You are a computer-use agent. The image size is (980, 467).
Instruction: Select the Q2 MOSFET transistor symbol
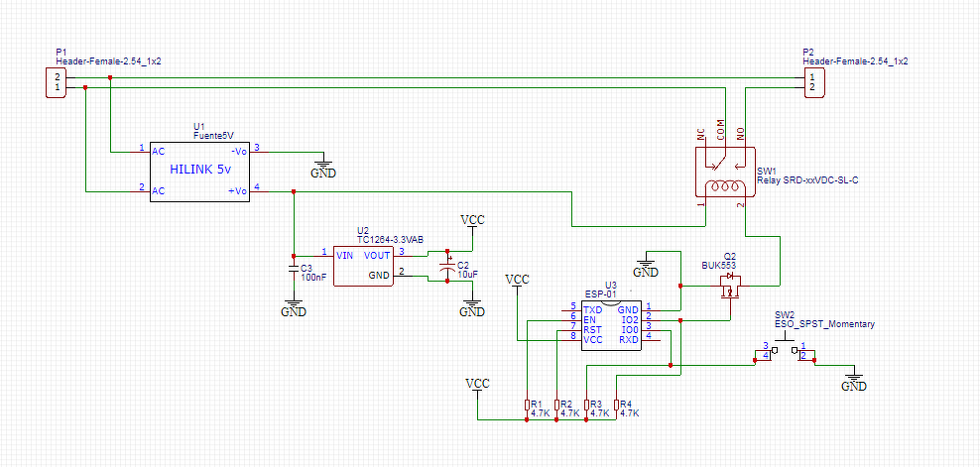pyautogui.click(x=730, y=286)
